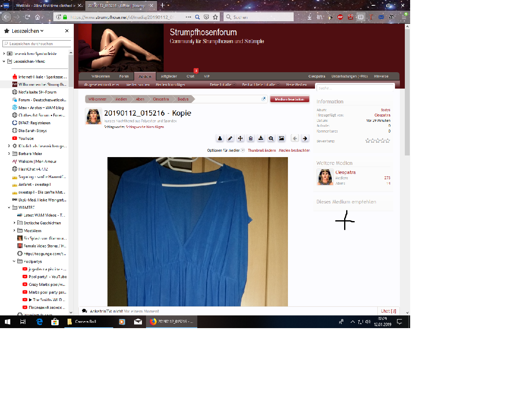Image resolution: width=525 pixels, height=420 pixels.
Task: Click the download media icon
Action: (261, 139)
